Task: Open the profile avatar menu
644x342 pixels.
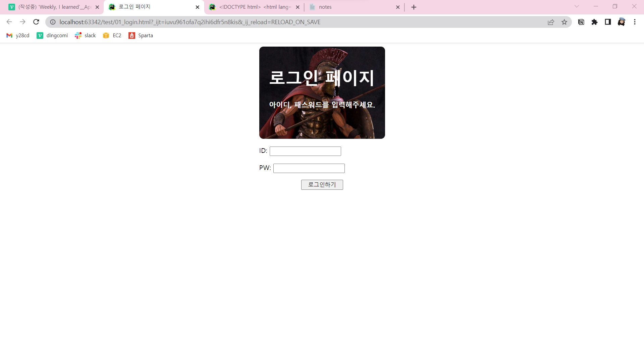Action: click(x=621, y=22)
